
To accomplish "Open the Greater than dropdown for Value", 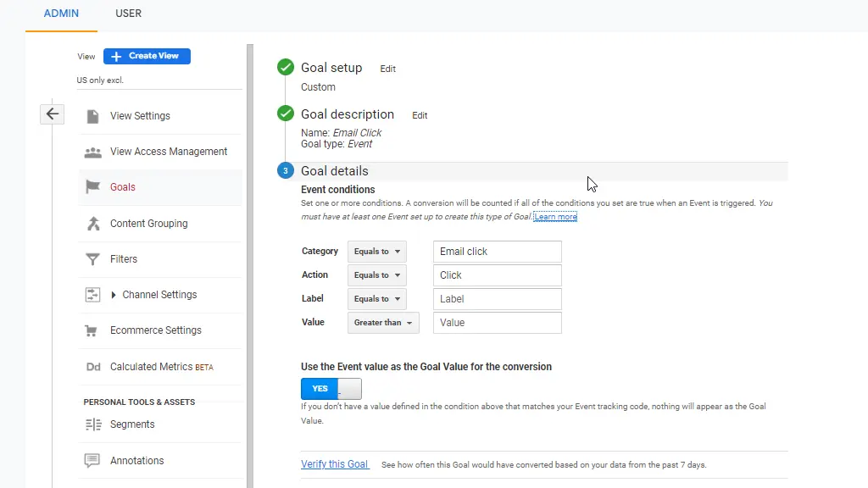I will click(x=383, y=322).
